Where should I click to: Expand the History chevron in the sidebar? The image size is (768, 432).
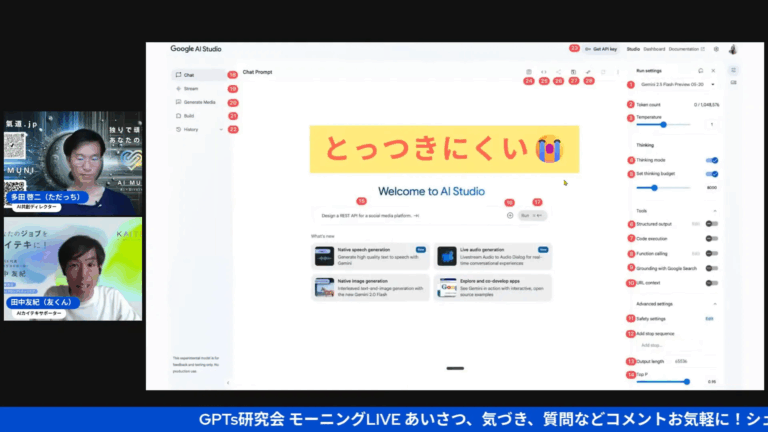coord(221,130)
